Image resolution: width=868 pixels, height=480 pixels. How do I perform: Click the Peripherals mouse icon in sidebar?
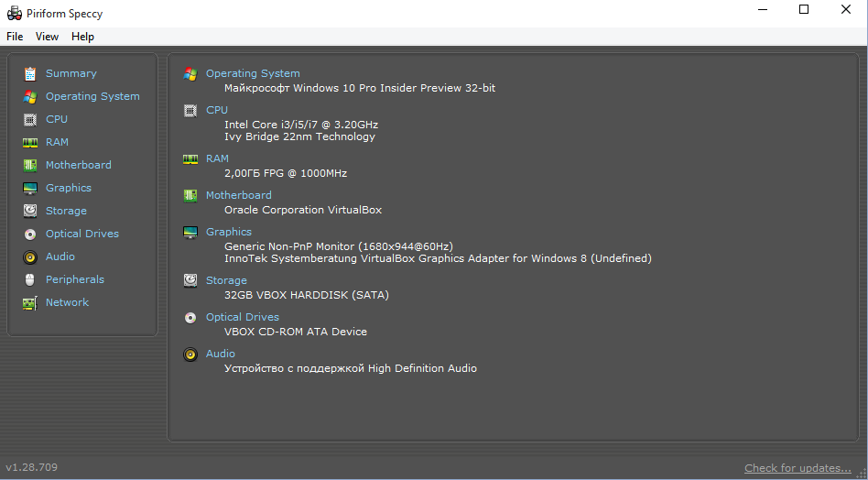point(30,279)
